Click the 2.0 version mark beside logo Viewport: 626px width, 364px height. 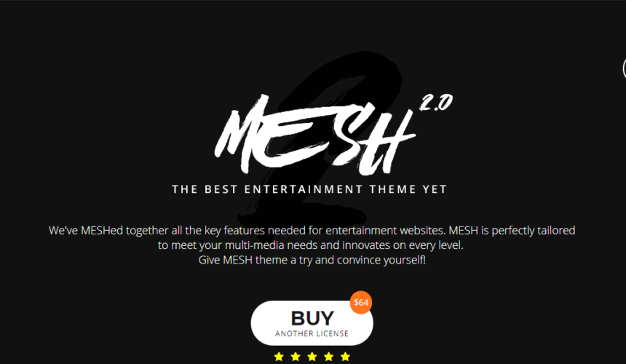(x=435, y=103)
